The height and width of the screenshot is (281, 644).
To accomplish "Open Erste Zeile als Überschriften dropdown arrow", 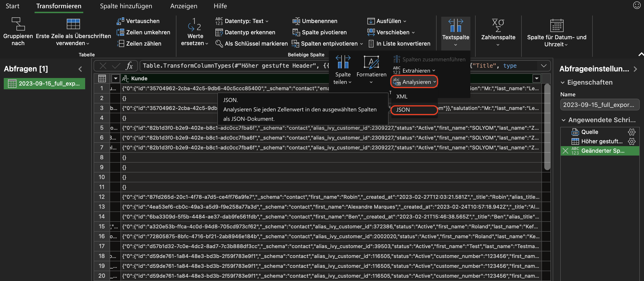I will (87, 44).
